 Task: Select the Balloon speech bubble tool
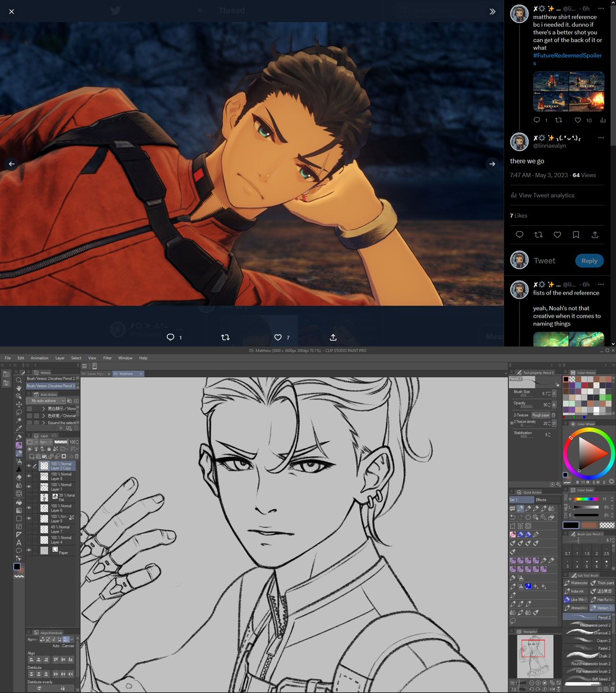tap(18, 550)
